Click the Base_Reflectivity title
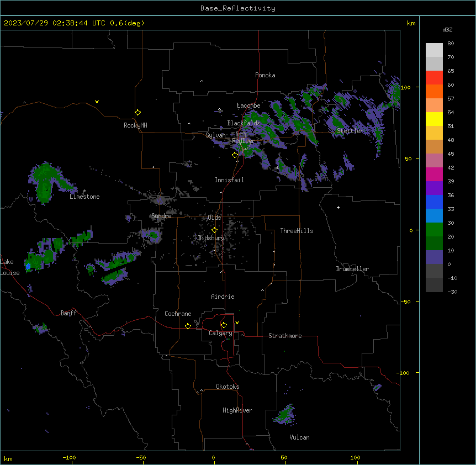 click(238, 8)
